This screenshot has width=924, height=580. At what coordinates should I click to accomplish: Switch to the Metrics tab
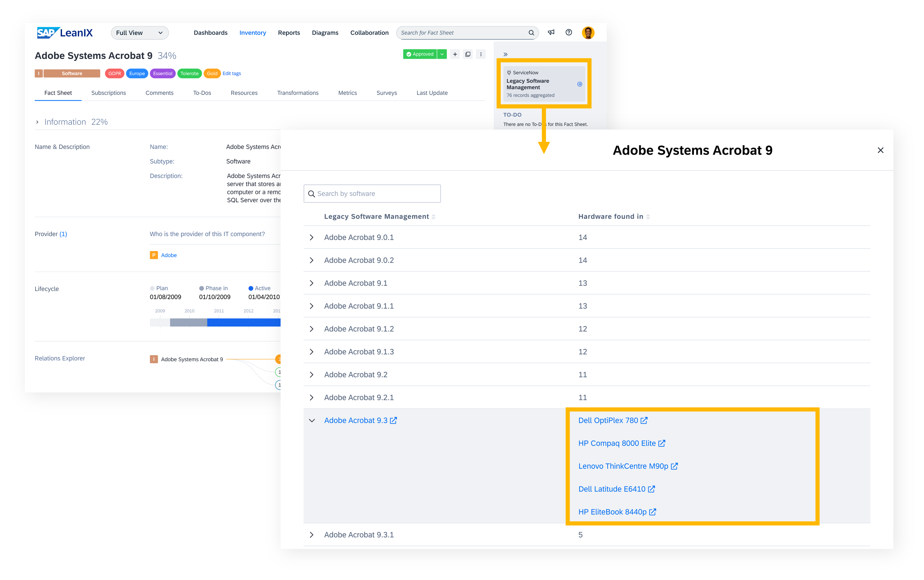coord(347,93)
